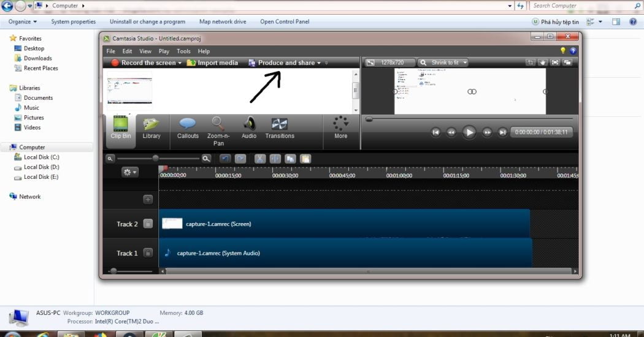Expand the toolbar overflow arrow after Produce

pos(326,62)
